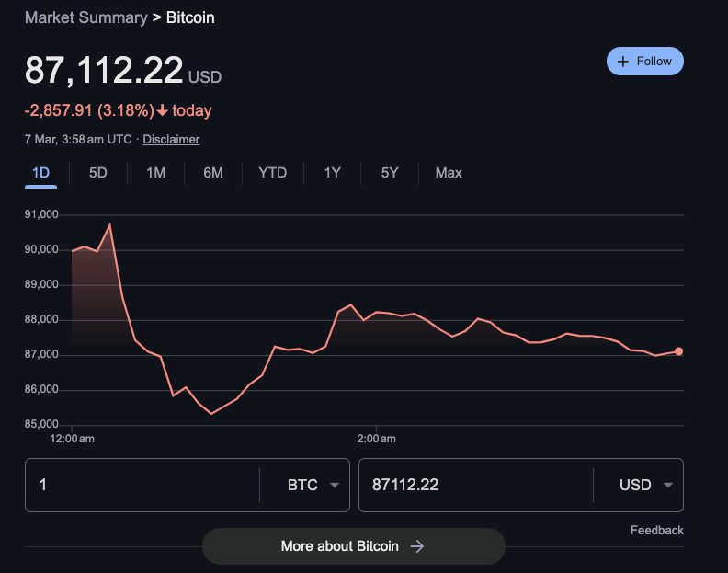The height and width of the screenshot is (573, 728).
Task: Click the current price dot on chart
Action: coord(678,351)
